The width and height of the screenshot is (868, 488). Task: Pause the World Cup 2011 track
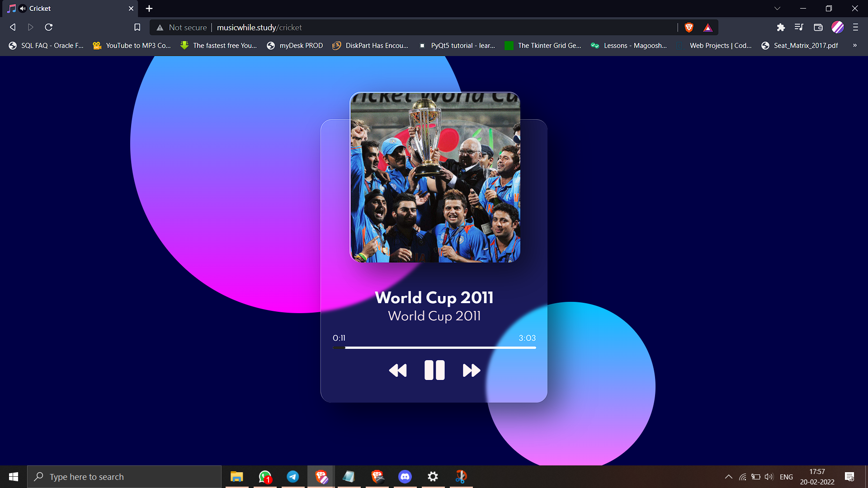click(x=434, y=370)
